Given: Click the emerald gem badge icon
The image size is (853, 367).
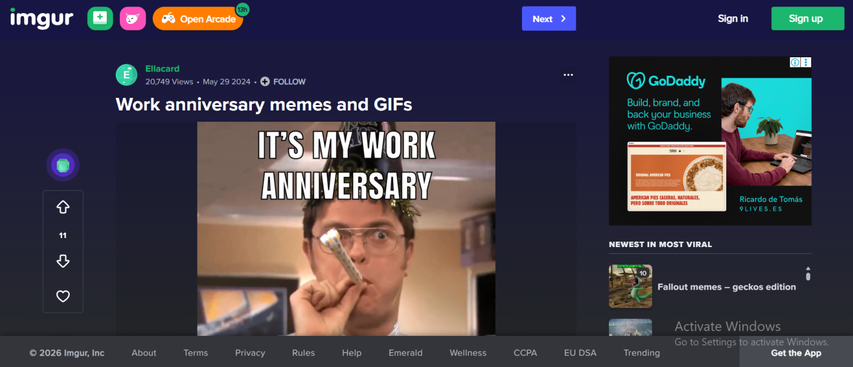Looking at the screenshot, I should (63, 165).
